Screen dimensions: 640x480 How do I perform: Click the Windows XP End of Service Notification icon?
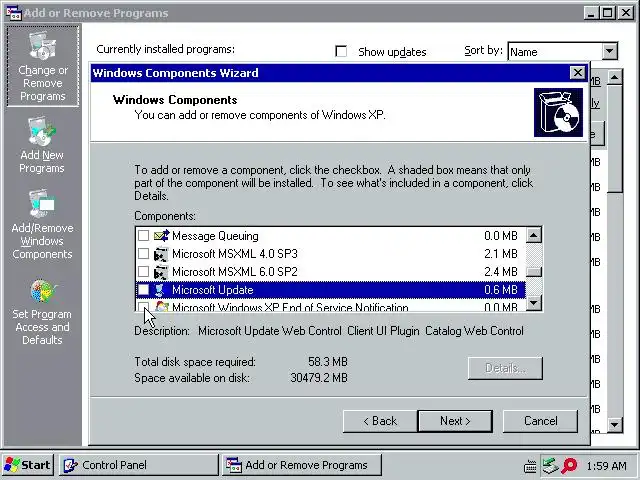pos(162,307)
